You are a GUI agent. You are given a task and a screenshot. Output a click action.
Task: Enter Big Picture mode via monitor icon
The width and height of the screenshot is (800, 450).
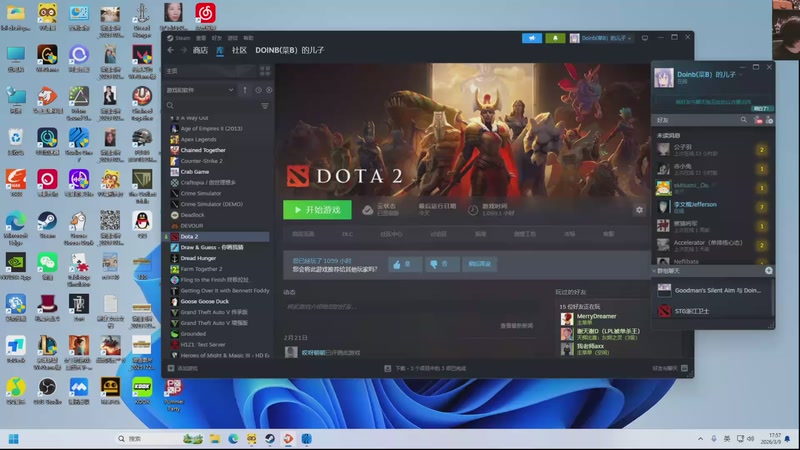pyautogui.click(x=645, y=38)
